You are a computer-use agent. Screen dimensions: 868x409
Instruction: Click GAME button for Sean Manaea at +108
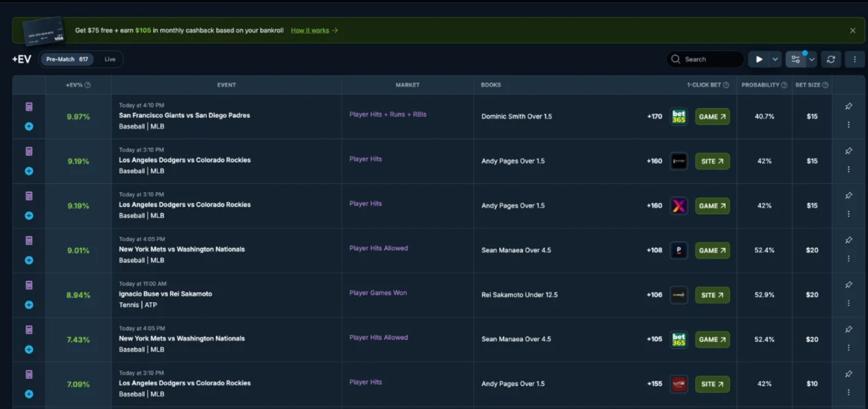click(x=712, y=250)
